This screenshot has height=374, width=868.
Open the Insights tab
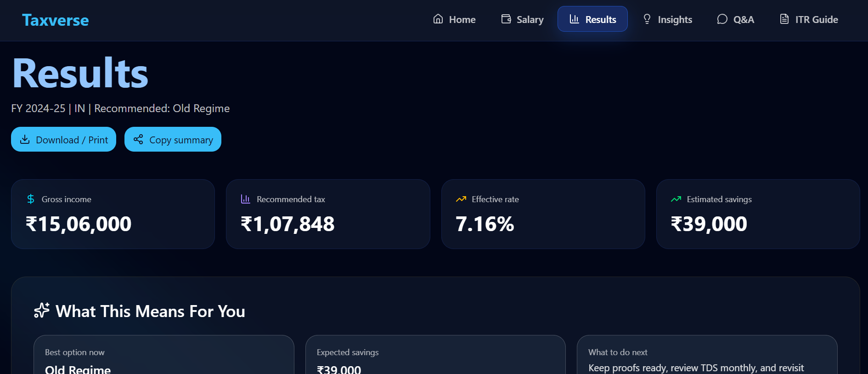667,19
